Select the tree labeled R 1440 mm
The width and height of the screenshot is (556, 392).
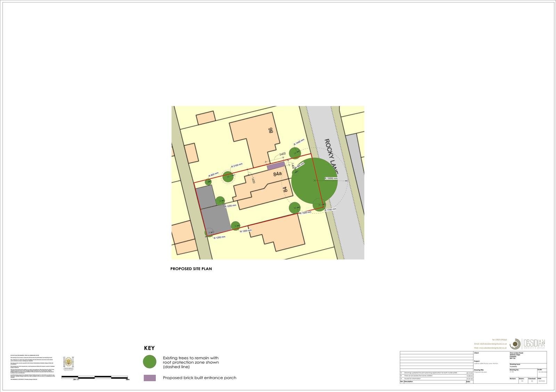[x=295, y=153]
